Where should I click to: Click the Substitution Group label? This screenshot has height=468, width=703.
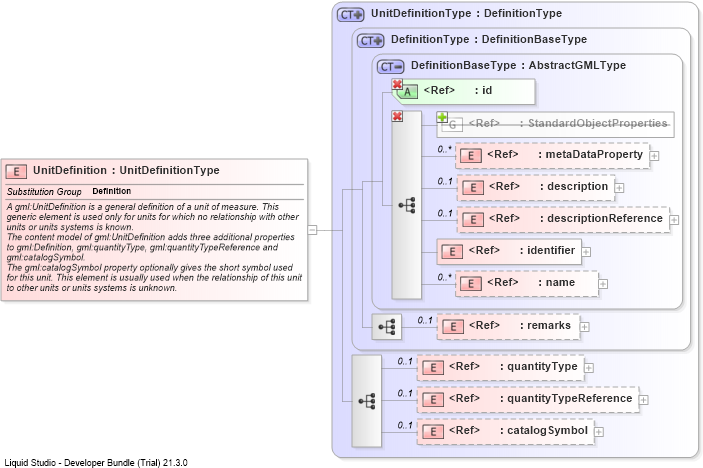pyautogui.click(x=44, y=192)
